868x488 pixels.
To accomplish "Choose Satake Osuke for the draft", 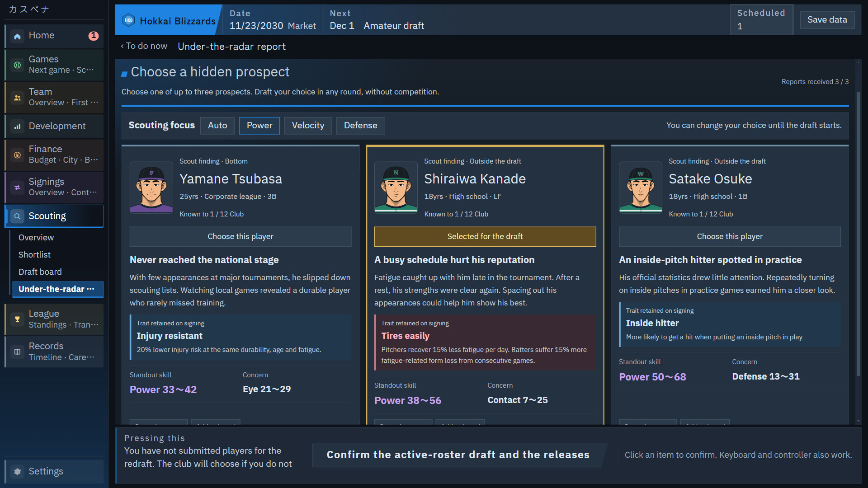I will click(730, 237).
